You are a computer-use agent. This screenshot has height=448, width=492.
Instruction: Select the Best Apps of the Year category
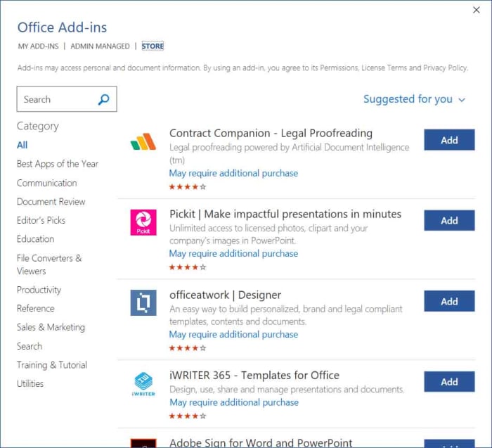tap(58, 164)
